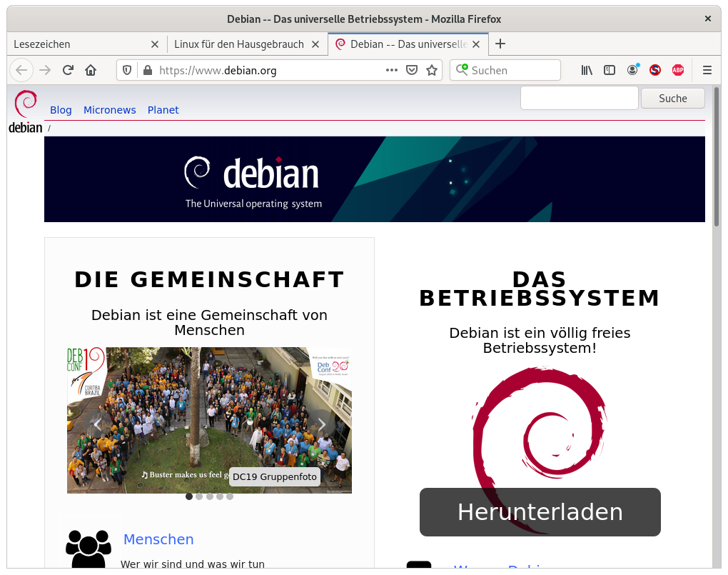
Task: Go back using the back arrow button
Action: tap(21, 70)
